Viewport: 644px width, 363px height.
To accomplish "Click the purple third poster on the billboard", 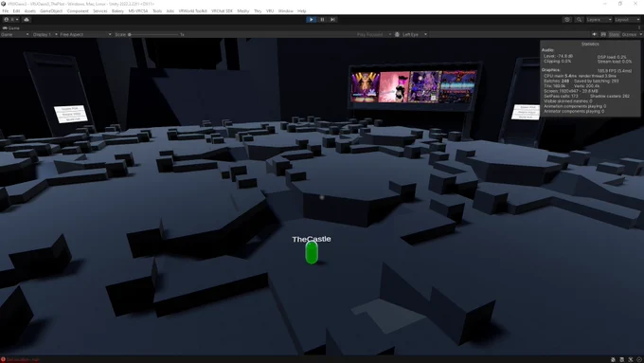I will click(x=425, y=87).
